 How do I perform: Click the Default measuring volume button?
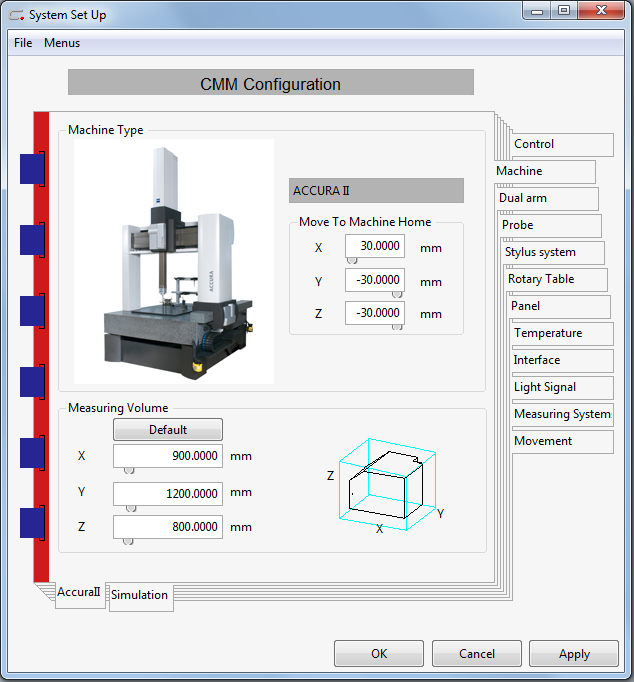[168, 430]
